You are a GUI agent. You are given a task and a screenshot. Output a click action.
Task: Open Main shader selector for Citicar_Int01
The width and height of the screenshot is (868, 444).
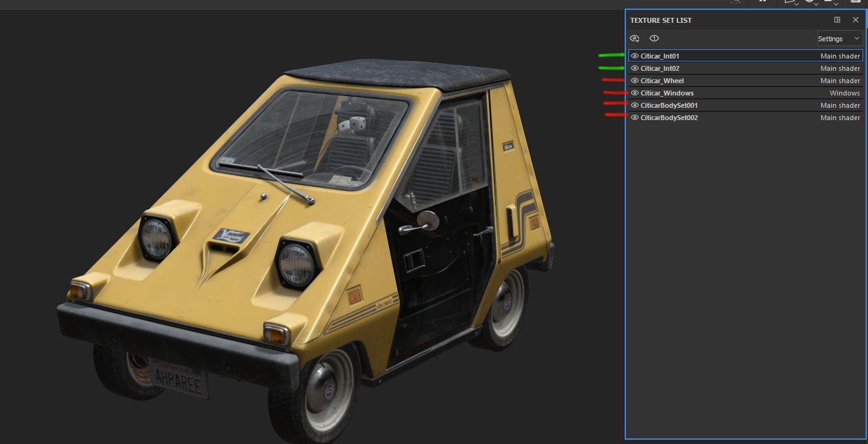840,56
